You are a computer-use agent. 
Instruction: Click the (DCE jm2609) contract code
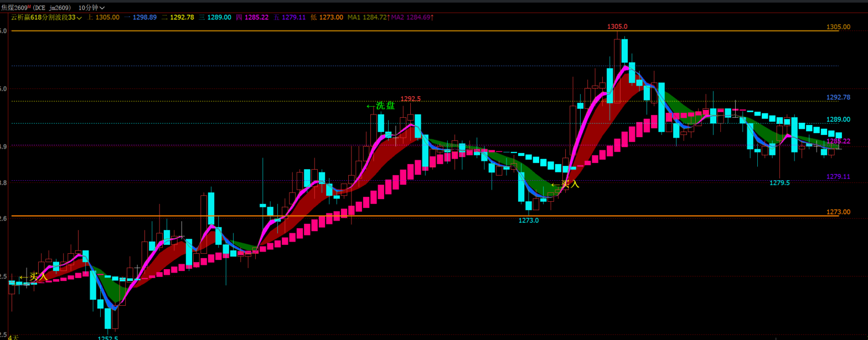pos(53,8)
